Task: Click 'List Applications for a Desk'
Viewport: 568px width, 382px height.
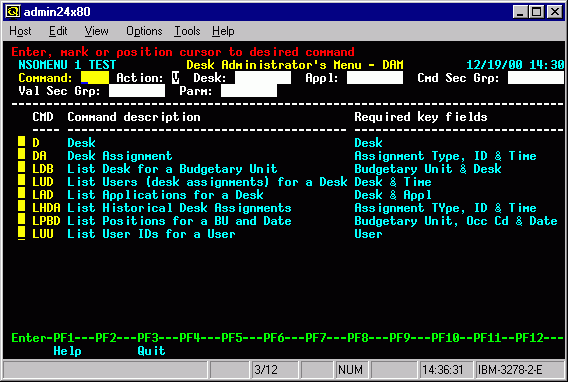Action: pos(166,195)
